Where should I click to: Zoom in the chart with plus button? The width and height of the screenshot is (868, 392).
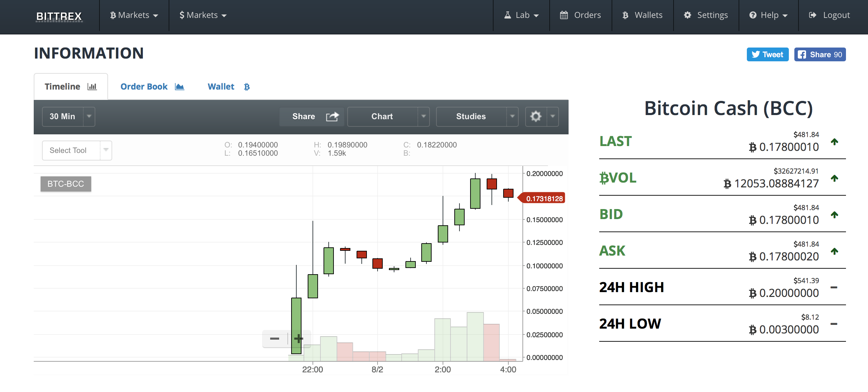(299, 339)
